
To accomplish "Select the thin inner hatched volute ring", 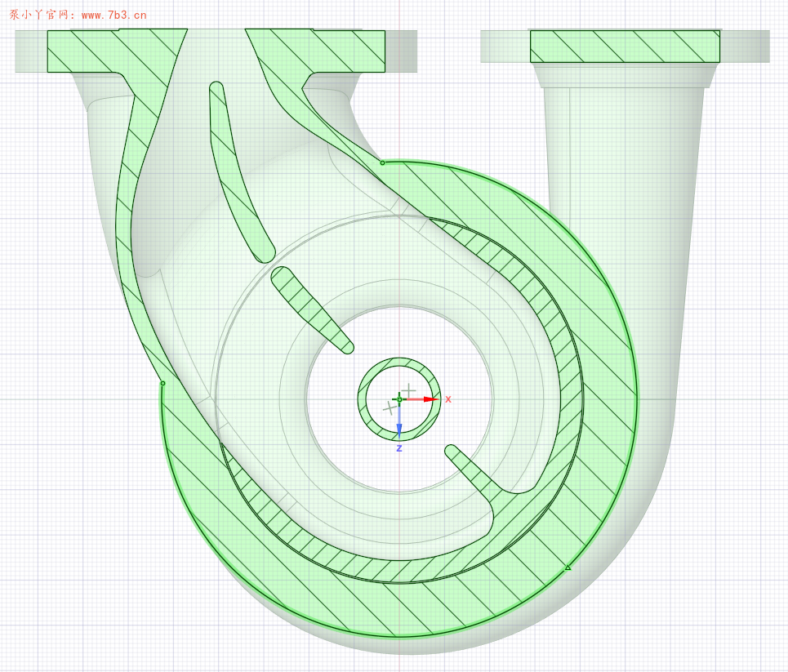I will tap(563, 343).
